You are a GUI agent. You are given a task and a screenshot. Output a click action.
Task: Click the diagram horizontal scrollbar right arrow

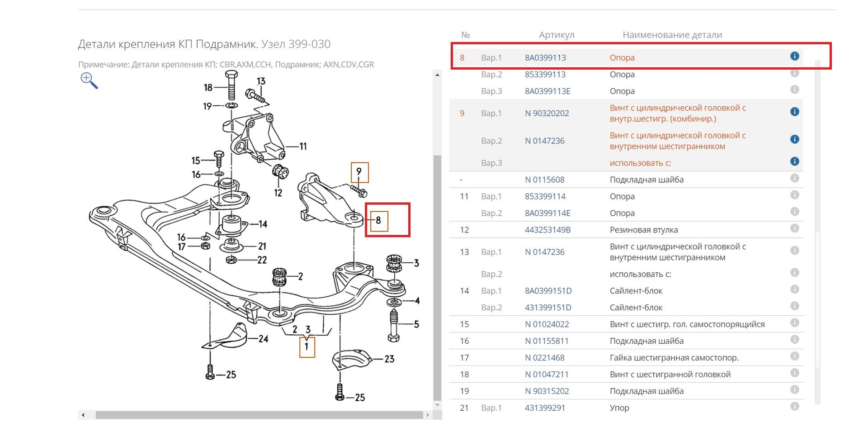point(428,415)
